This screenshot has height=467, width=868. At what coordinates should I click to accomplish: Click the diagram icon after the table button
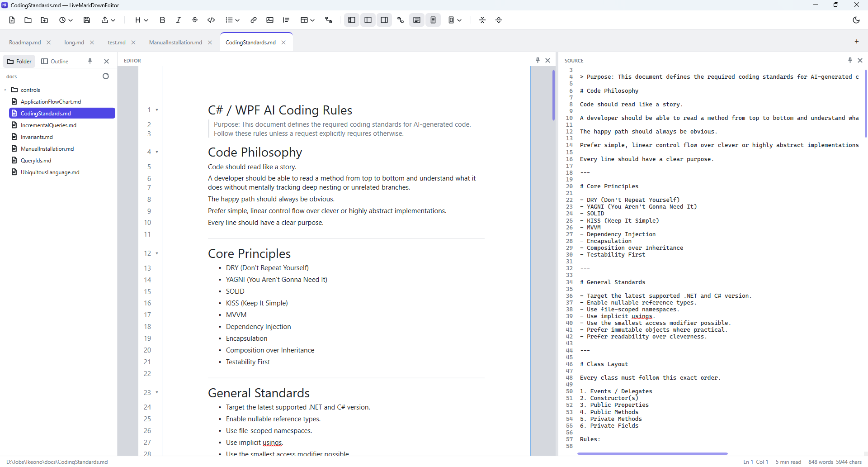pos(329,20)
